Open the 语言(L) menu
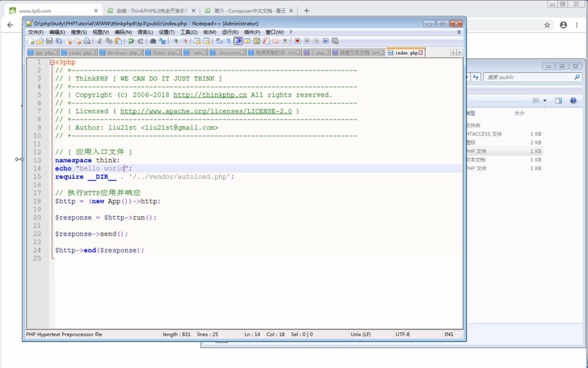 coord(145,32)
